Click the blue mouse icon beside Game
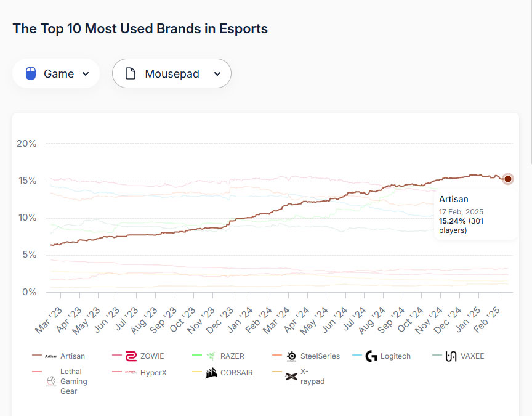Viewport: 532px width, 416px height. (31, 73)
